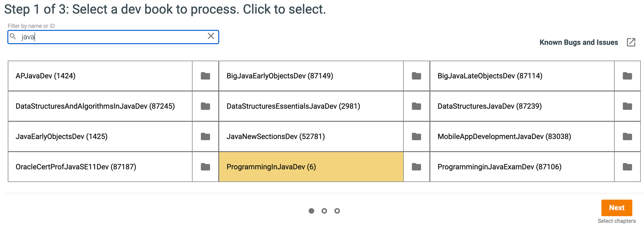Click the folder icon beside APJavaDev
Image resolution: width=644 pixels, height=227 pixels.
point(205,76)
